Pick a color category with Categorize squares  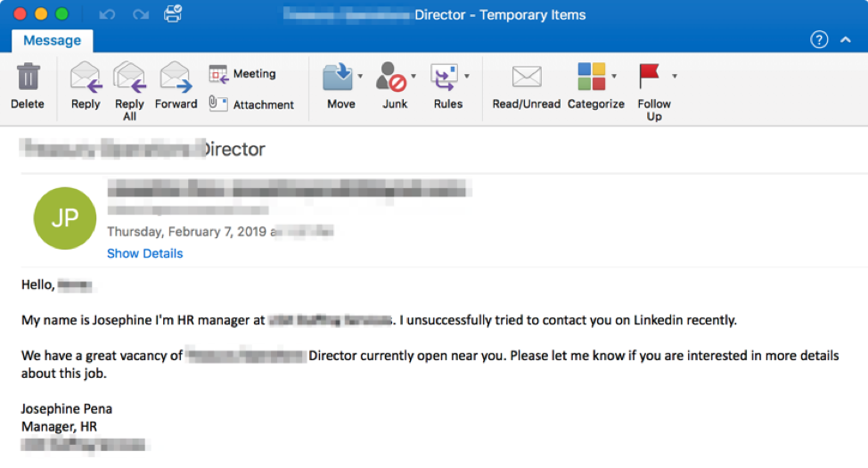coord(591,76)
